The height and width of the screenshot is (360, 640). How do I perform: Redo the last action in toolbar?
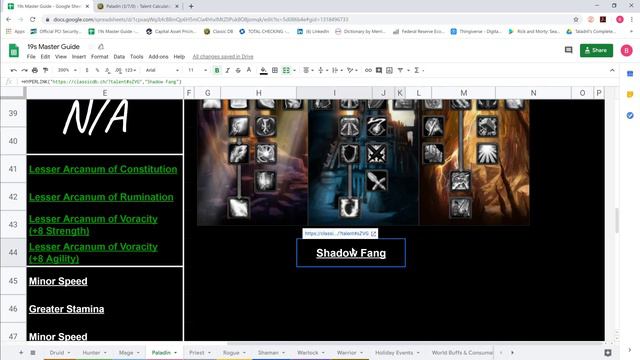(x=24, y=70)
